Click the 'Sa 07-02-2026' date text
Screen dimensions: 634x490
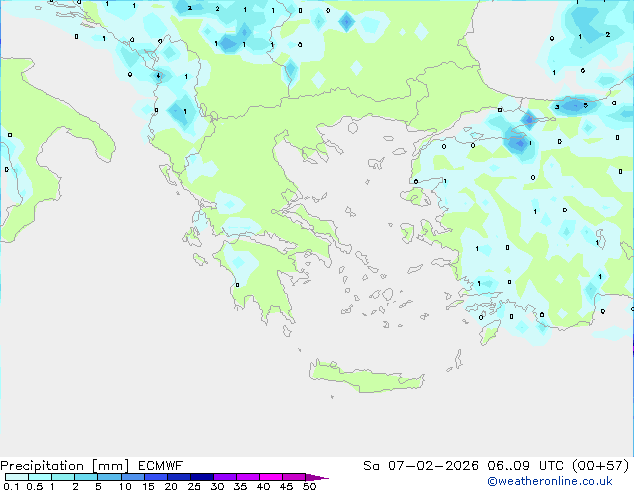tap(421, 466)
